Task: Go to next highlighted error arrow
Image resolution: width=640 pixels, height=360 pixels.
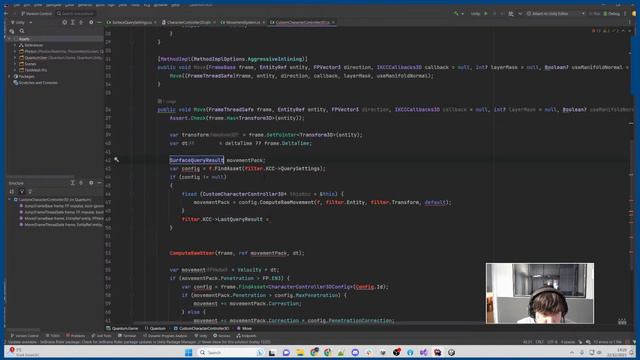Action: click(x=629, y=31)
